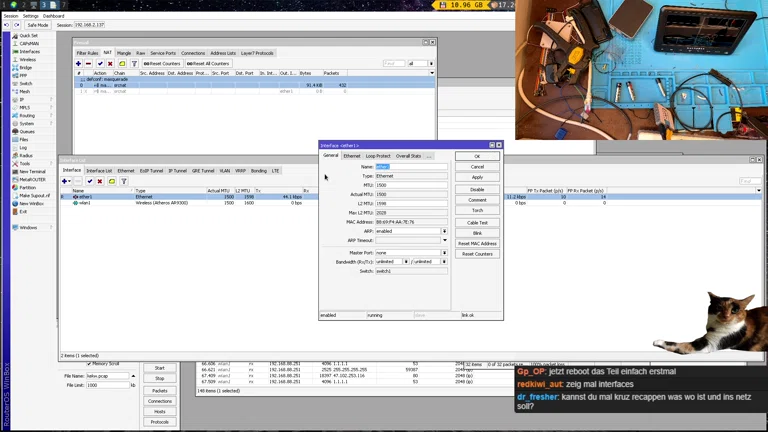Open Wireless from the sidebar
This screenshot has width=768, height=432.
pyautogui.click(x=27, y=59)
